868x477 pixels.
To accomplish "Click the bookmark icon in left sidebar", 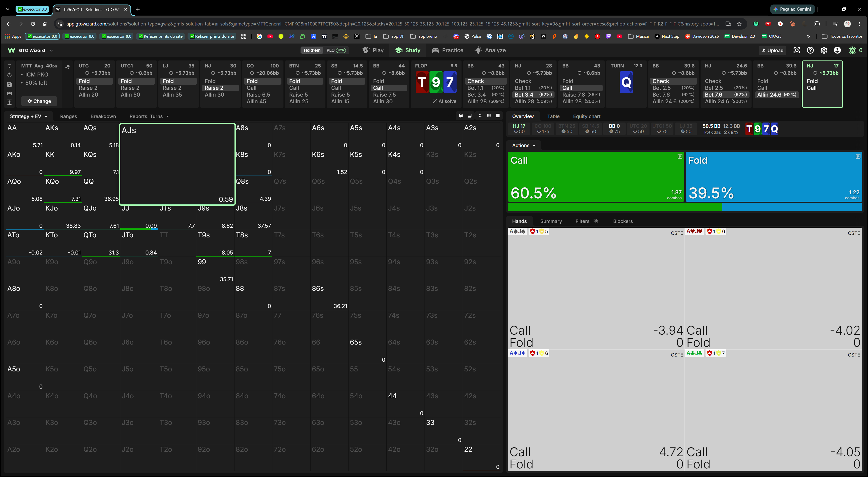I will point(9,66).
